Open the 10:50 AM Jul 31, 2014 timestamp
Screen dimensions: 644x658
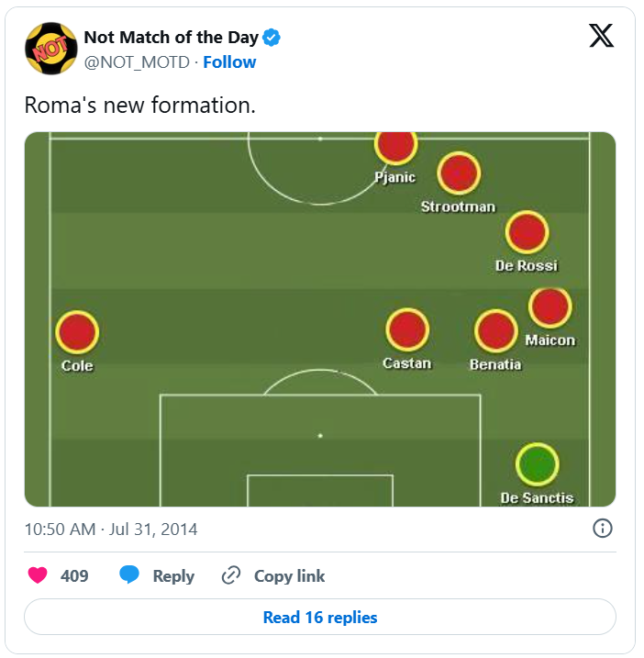tap(111, 529)
